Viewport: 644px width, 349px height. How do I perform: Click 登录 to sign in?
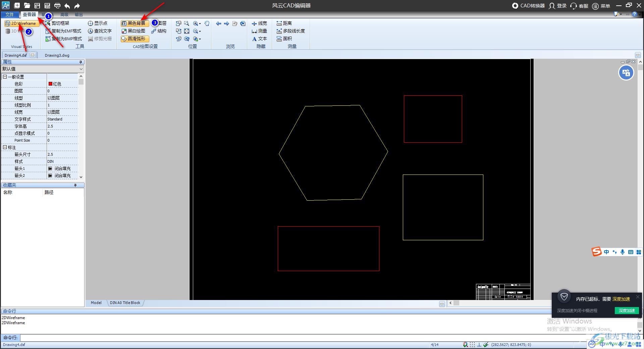pyautogui.click(x=558, y=6)
